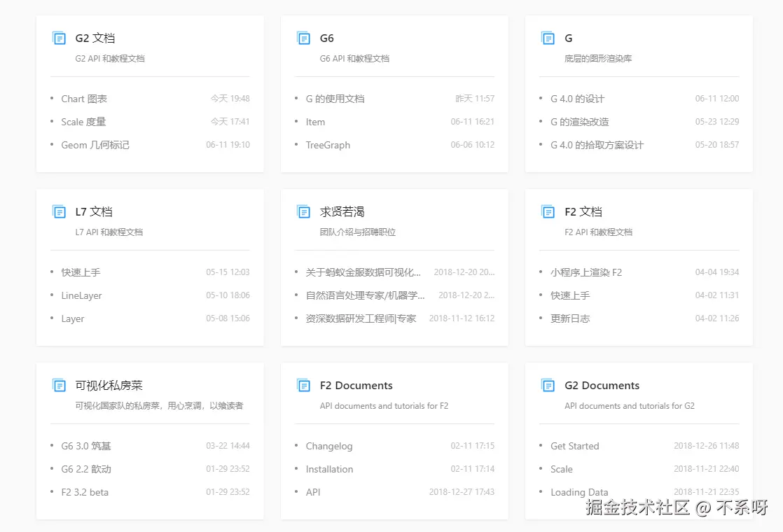Click the L7 API 和教程文档 description
Screen dimensions: 783x532
pos(109,232)
